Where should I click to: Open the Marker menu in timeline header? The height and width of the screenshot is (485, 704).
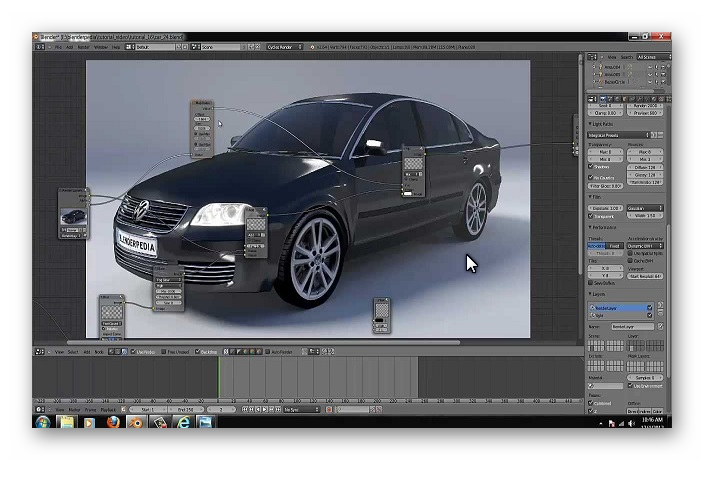74,409
